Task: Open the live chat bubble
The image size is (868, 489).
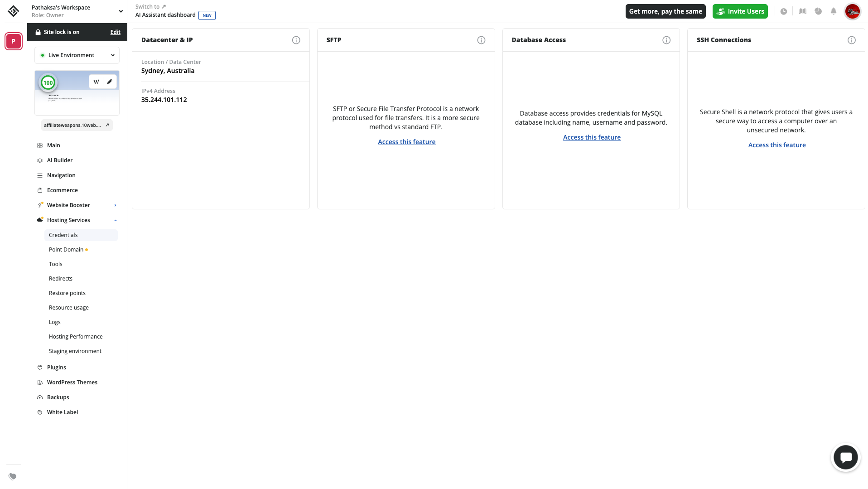Action: [x=846, y=457]
